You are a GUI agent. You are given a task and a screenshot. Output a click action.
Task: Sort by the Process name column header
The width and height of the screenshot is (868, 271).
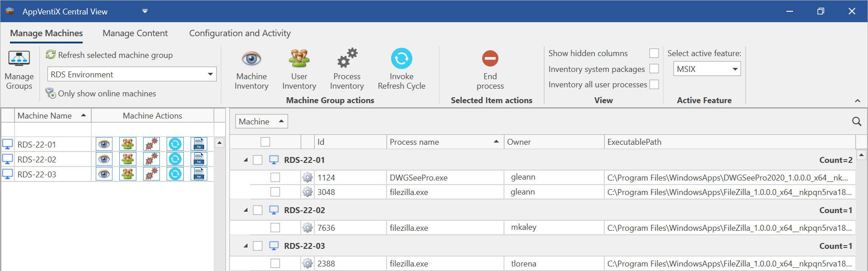click(x=444, y=142)
